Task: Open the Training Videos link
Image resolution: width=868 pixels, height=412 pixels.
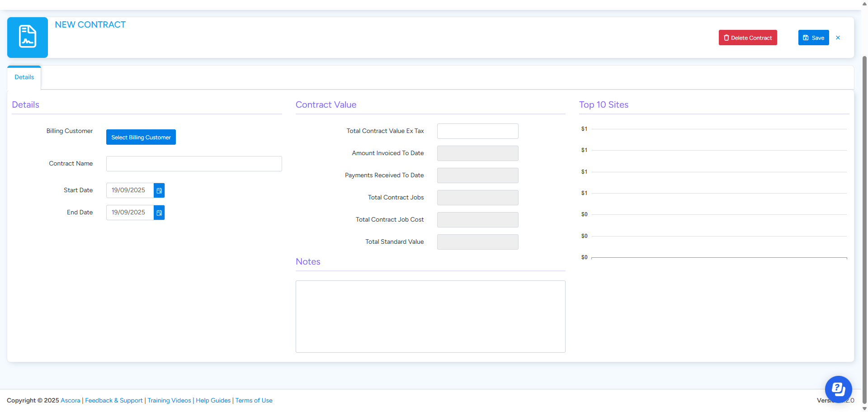Action: click(169, 401)
